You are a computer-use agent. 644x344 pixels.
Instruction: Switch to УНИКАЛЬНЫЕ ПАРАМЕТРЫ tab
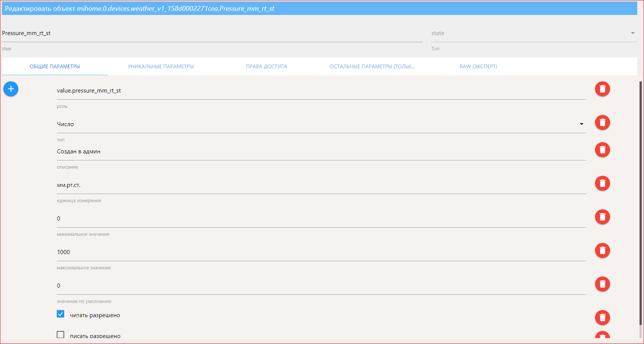tap(161, 66)
